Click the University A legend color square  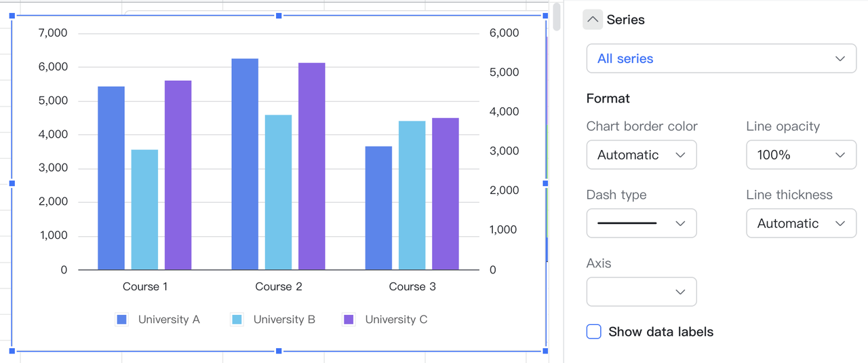pos(122,320)
